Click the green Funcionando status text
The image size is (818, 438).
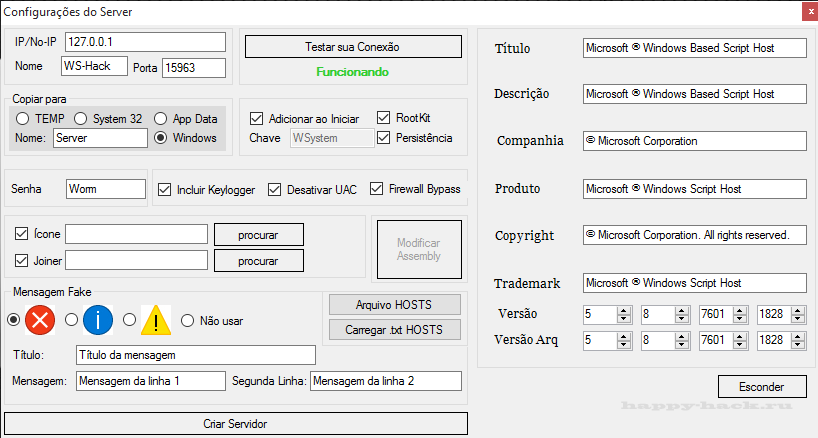tap(353, 72)
